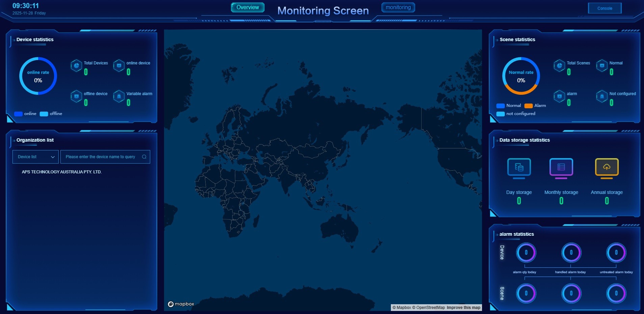Toggle the offline legend swatch
This screenshot has width=644, height=314.
(44, 114)
